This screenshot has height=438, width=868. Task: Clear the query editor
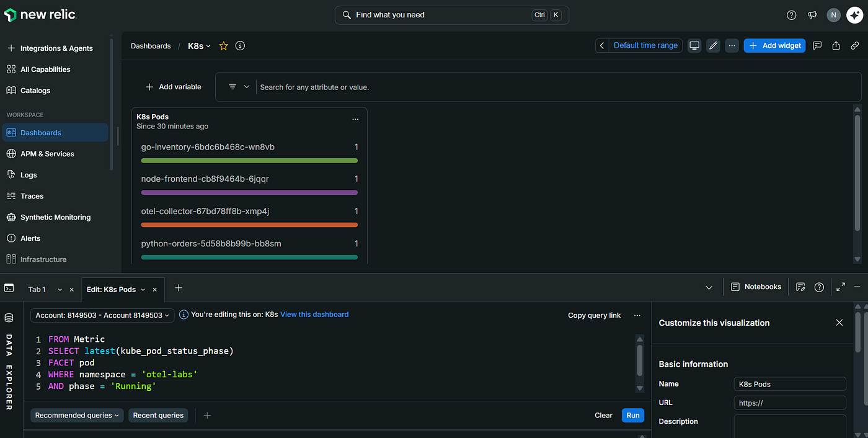pos(603,415)
